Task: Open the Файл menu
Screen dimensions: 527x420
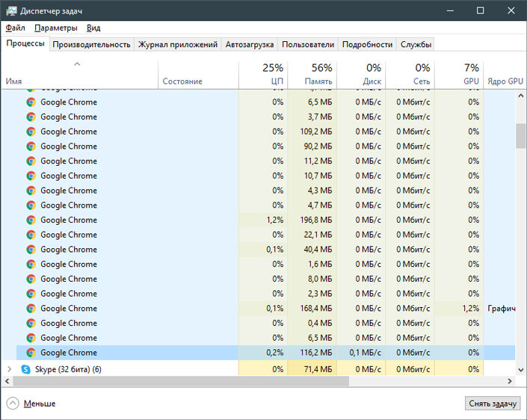Action: (x=16, y=28)
